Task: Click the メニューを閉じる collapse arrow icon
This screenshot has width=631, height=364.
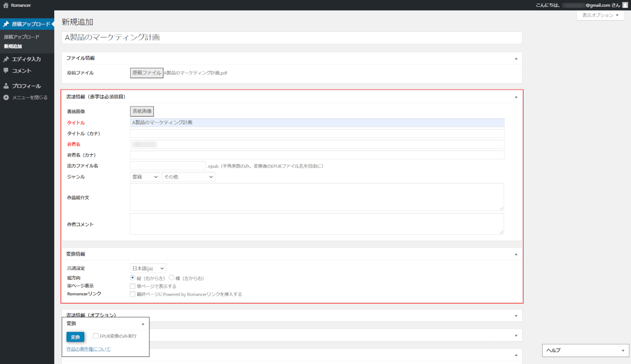Action: pyautogui.click(x=6, y=97)
